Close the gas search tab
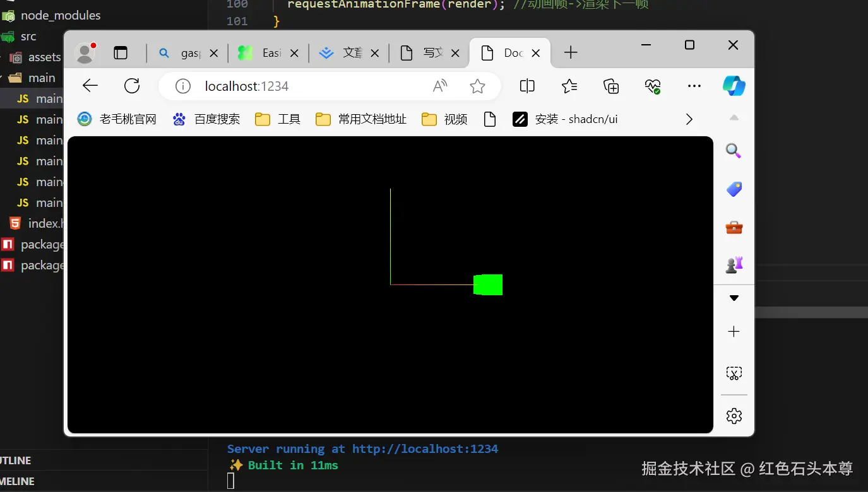Screen dimensions: 868x492 tap(213, 54)
